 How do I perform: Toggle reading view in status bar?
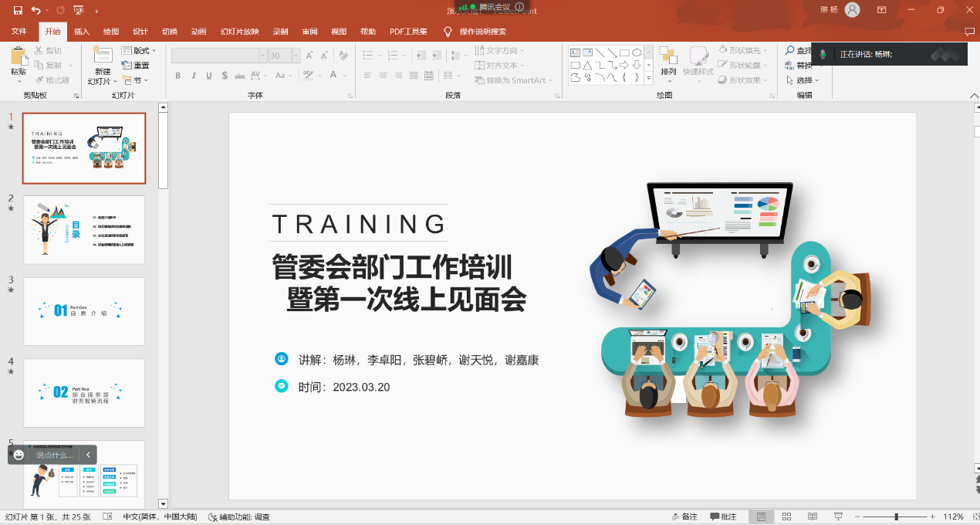(813, 517)
